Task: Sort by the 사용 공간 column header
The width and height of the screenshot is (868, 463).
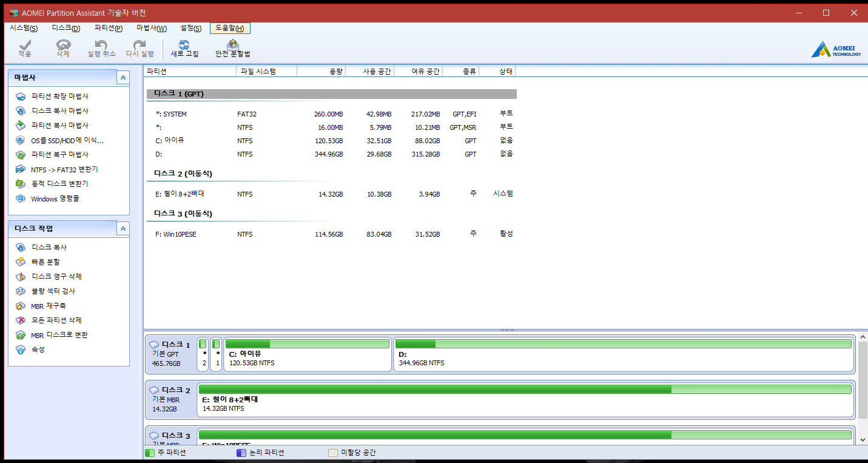Action: pos(370,72)
